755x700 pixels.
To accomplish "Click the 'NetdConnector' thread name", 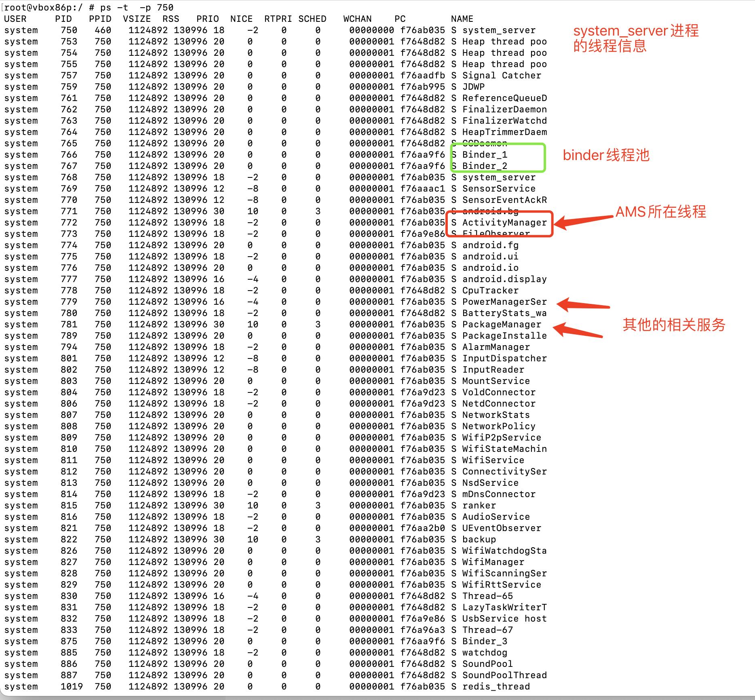I will pyautogui.click(x=499, y=403).
